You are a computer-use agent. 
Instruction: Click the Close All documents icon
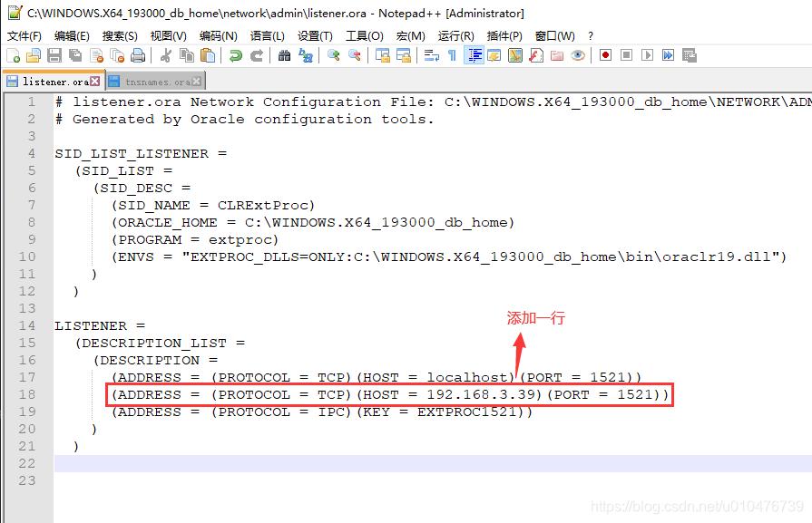118,55
